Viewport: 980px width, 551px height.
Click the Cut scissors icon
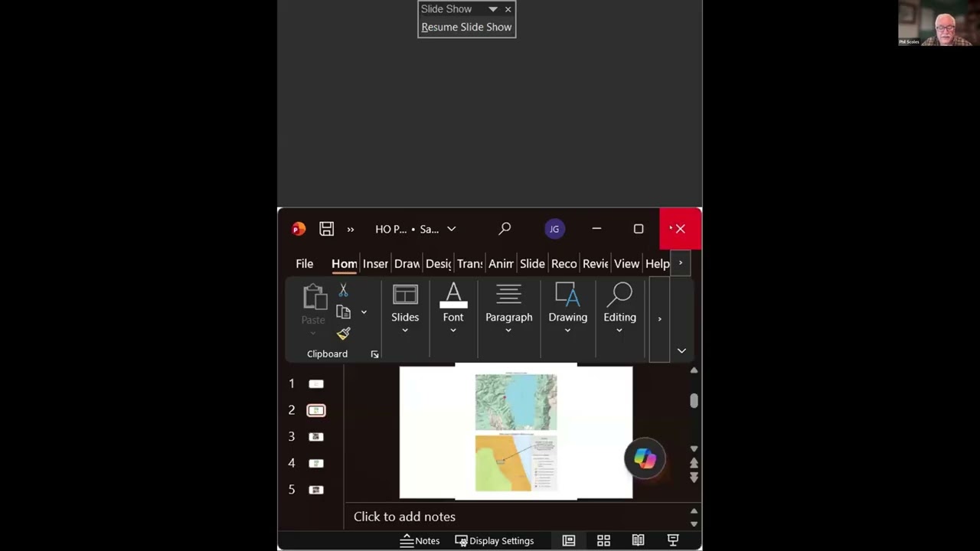coord(343,290)
